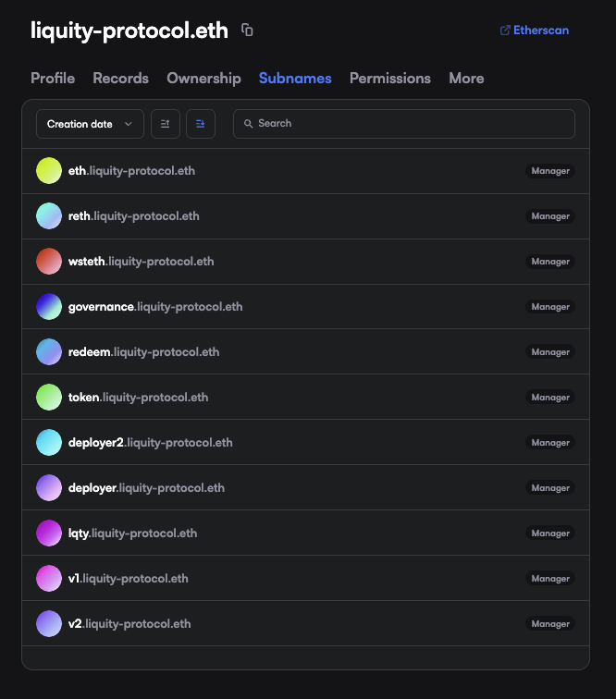Click the avatar for v2.liquity-protocol.eth

pos(49,624)
